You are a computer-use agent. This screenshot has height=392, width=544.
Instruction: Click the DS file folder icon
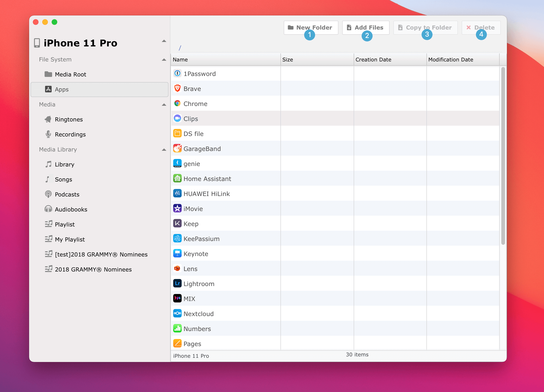point(177,133)
